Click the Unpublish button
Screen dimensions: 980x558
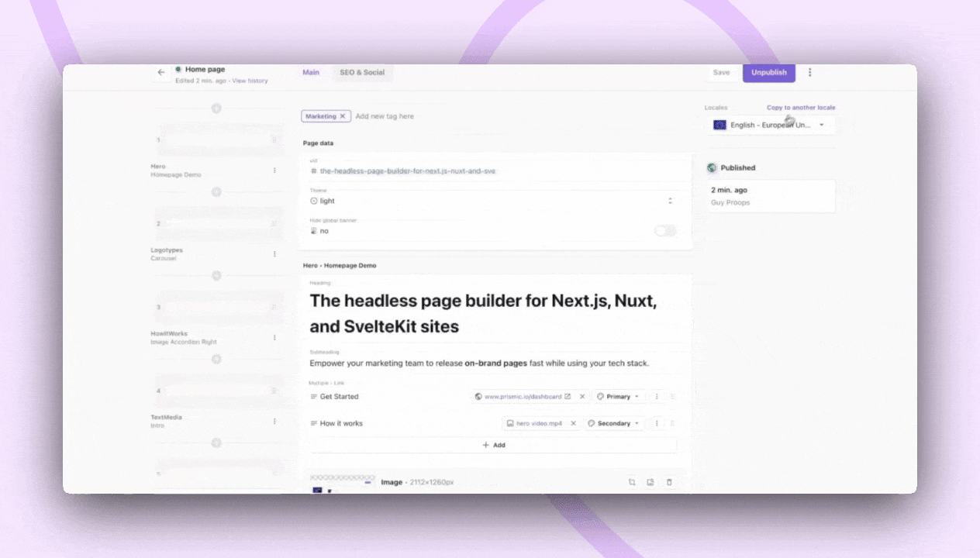point(768,72)
